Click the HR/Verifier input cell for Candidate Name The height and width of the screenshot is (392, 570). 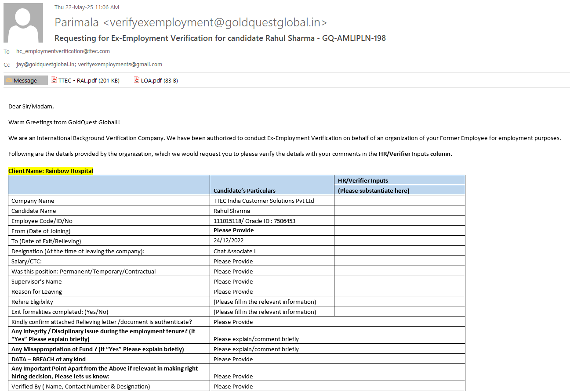[x=399, y=211]
